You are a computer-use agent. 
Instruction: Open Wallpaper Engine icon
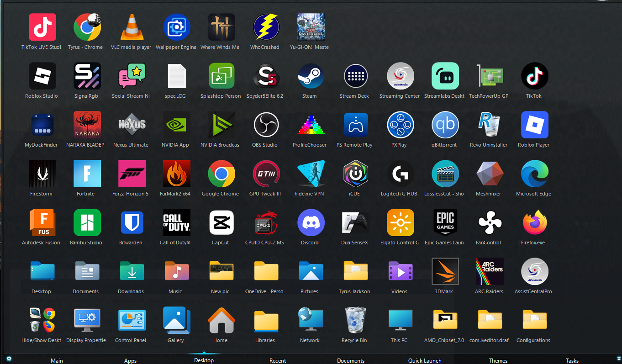[x=176, y=27]
